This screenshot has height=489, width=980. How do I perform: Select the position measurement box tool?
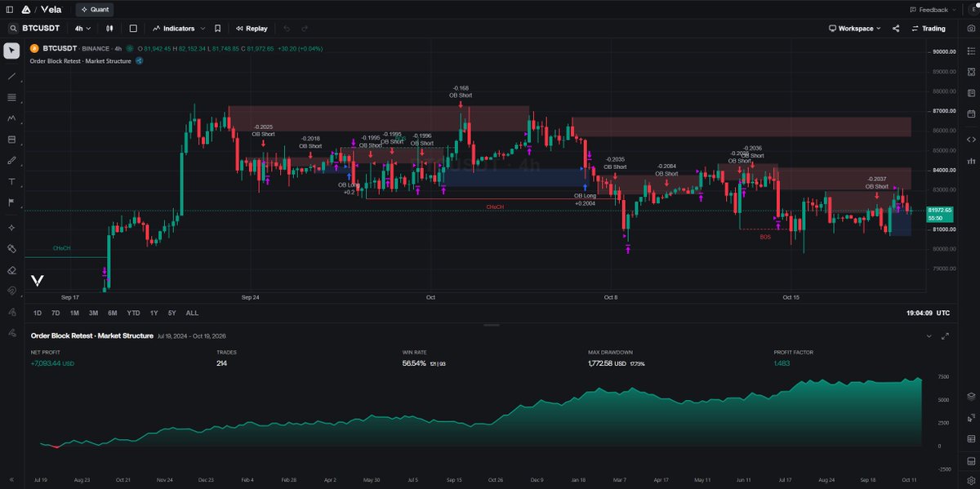[11, 140]
